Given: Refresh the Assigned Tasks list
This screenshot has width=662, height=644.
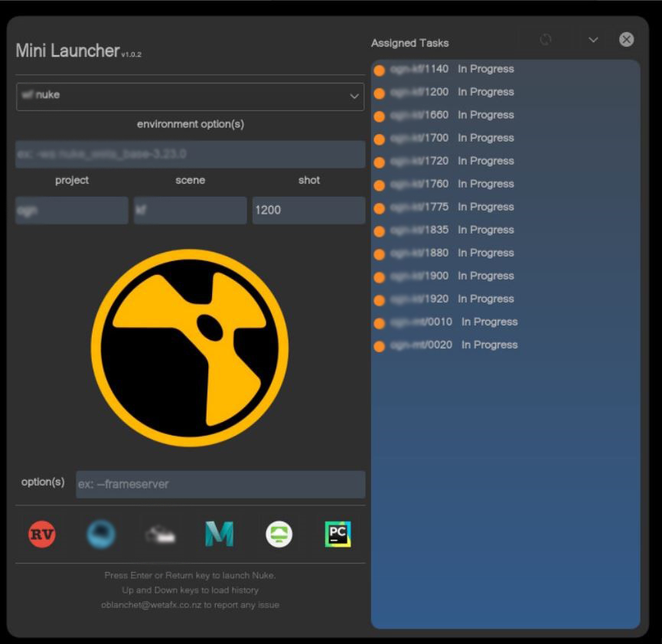Looking at the screenshot, I should tap(546, 39).
